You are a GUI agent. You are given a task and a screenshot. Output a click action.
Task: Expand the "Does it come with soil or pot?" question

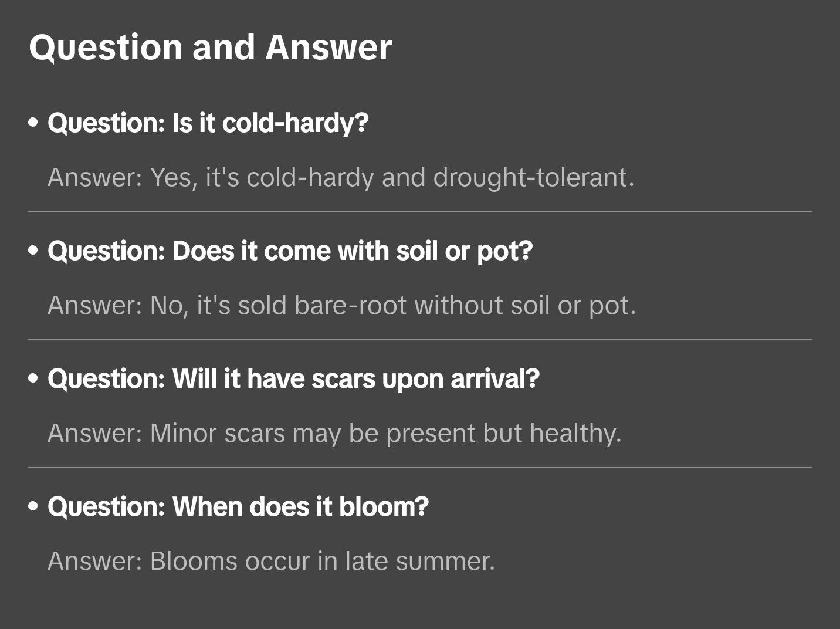click(290, 251)
